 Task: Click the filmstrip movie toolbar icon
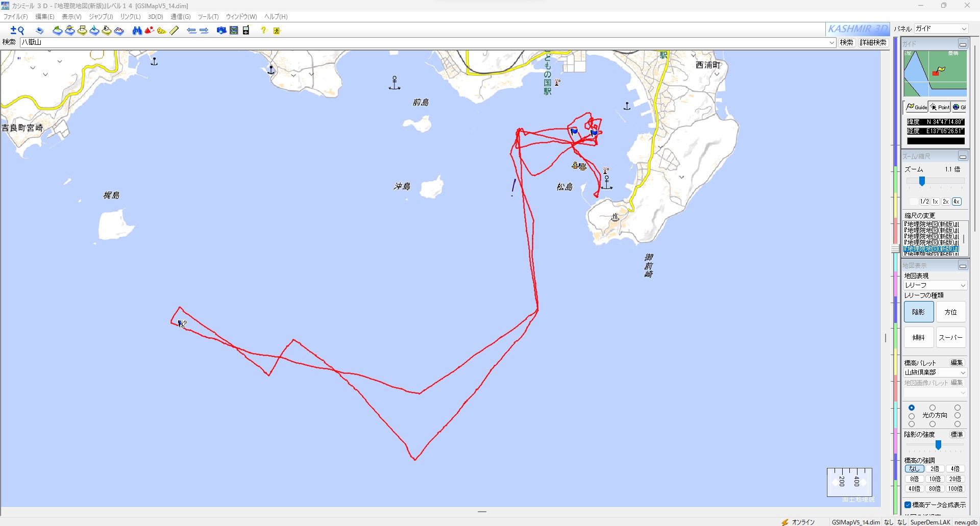234,31
